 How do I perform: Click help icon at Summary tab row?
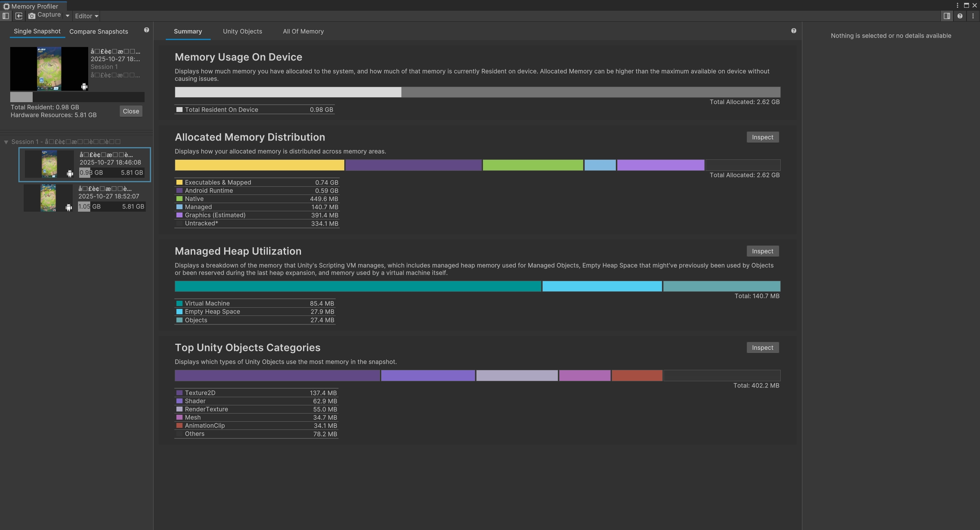[793, 31]
